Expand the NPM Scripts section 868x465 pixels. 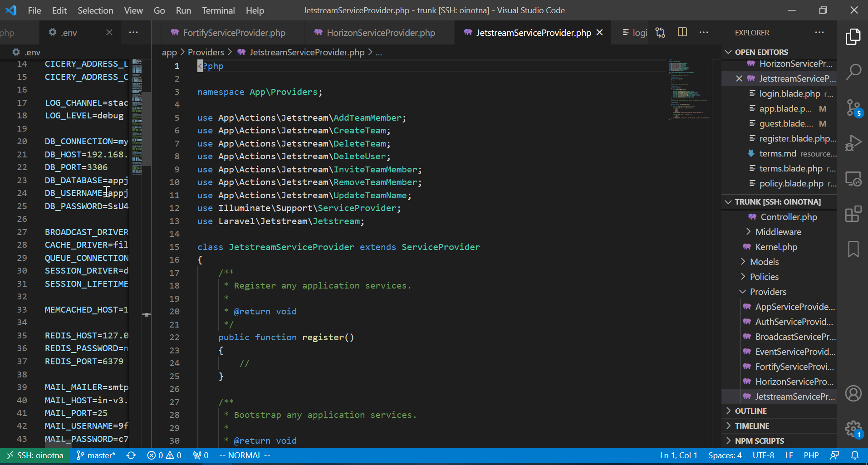(x=779, y=441)
